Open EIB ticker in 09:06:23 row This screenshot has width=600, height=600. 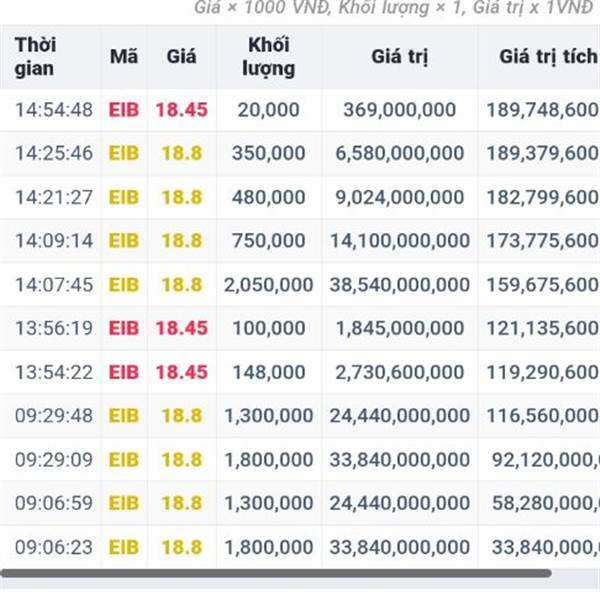point(124,547)
